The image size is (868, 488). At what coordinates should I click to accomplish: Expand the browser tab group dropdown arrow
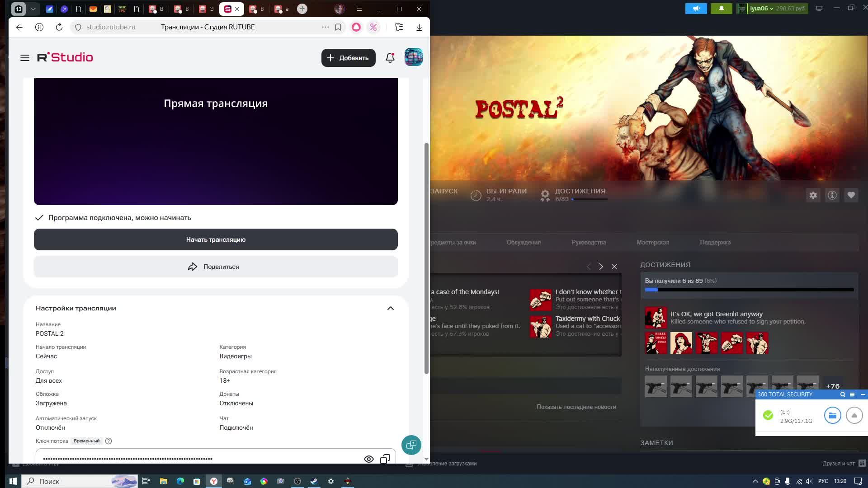click(33, 9)
